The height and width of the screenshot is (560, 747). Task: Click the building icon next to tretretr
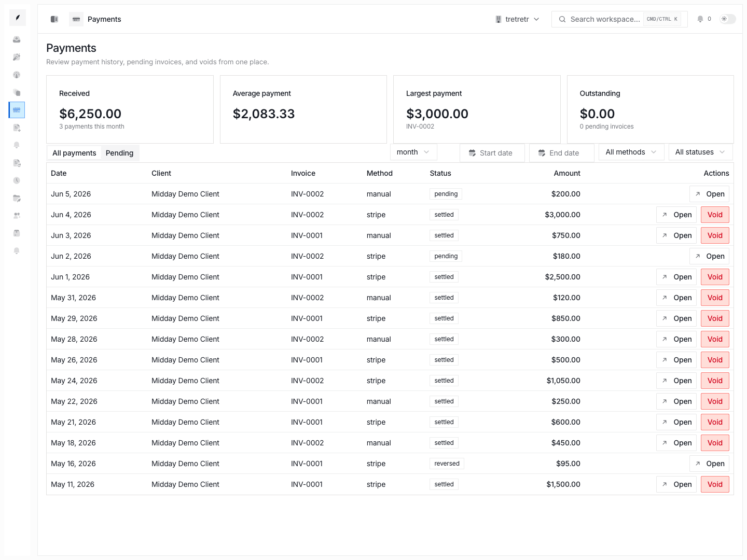pyautogui.click(x=499, y=19)
